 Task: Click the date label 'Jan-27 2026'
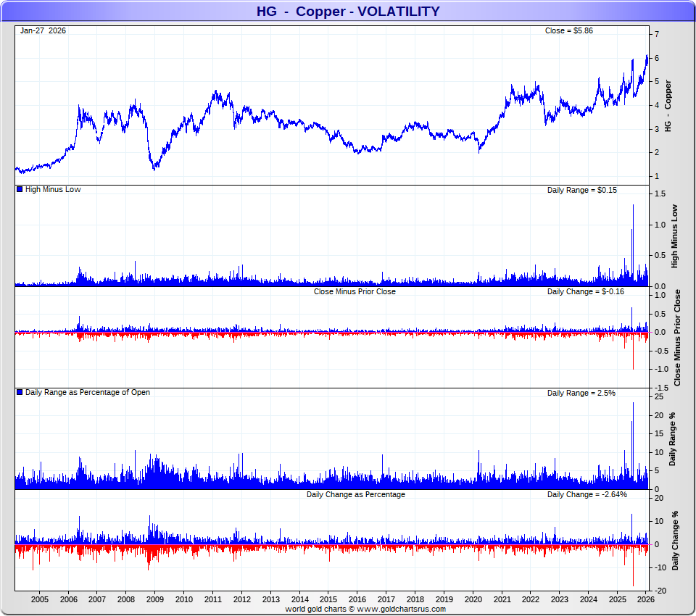(43, 30)
